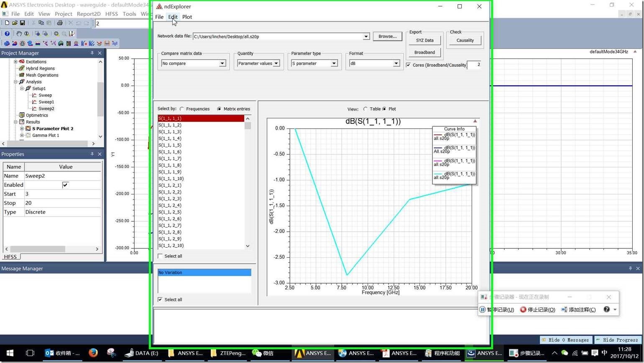Open the Windows Start menu
The height and width of the screenshot is (363, 644).
click(10, 353)
